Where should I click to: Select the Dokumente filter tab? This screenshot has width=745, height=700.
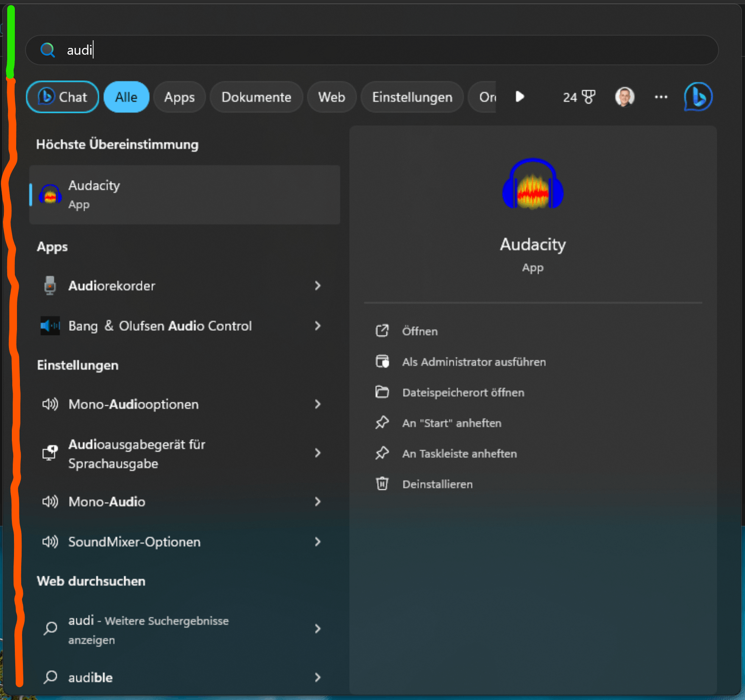(x=256, y=97)
